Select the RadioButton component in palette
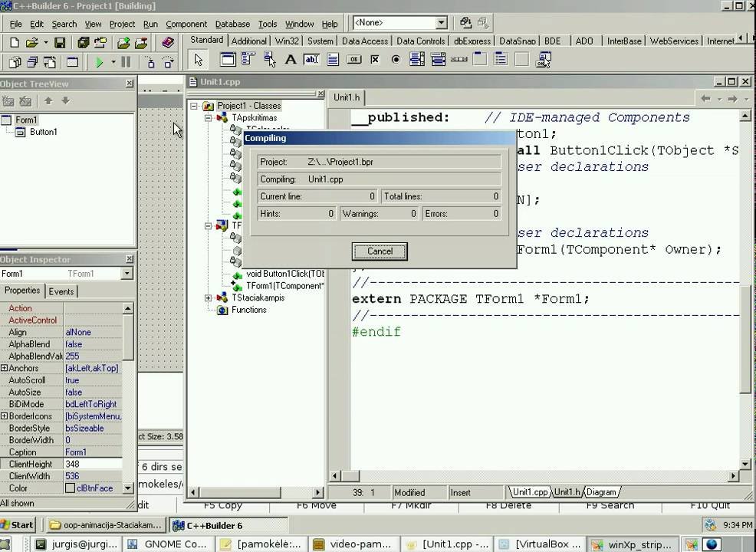The height and width of the screenshot is (552, 756). [396, 60]
